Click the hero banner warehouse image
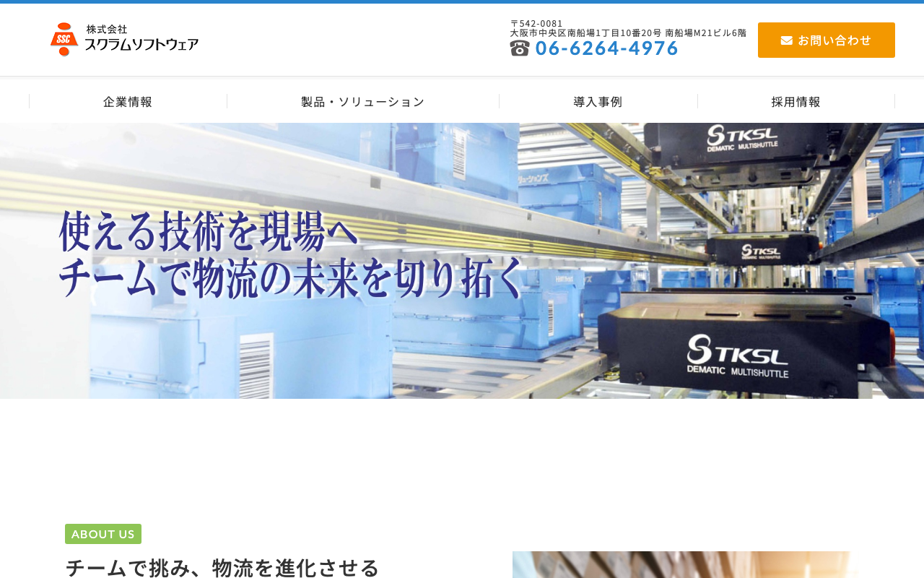 pos(462,261)
